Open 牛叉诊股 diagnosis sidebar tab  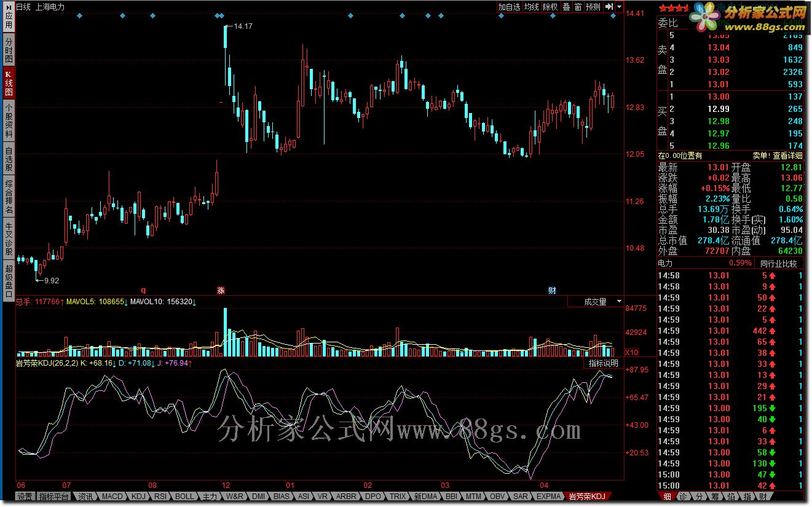(x=9, y=240)
